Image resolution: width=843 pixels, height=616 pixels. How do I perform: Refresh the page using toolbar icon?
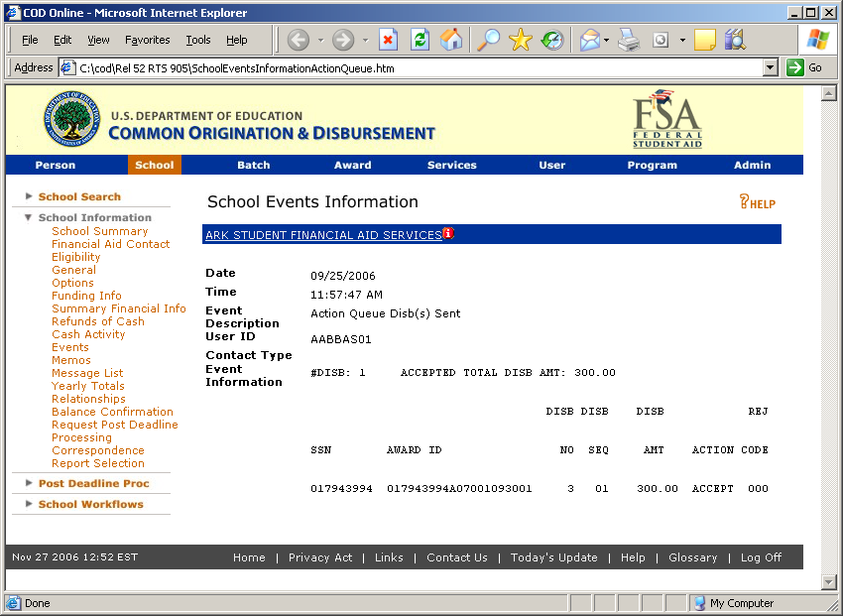point(420,40)
